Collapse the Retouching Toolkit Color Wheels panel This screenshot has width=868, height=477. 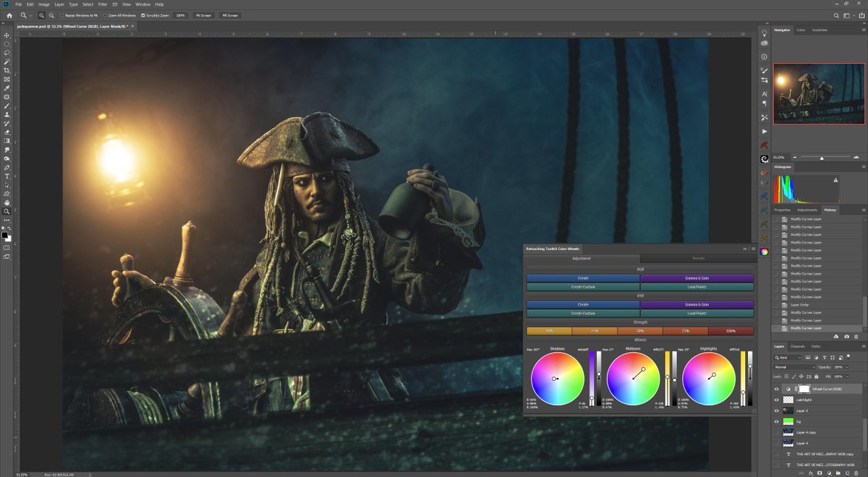click(745, 249)
